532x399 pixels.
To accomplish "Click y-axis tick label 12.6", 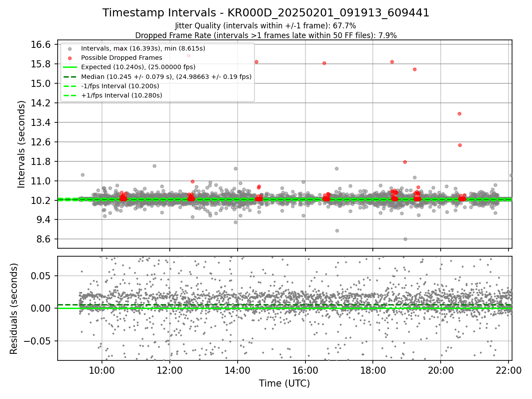I will [41, 142].
